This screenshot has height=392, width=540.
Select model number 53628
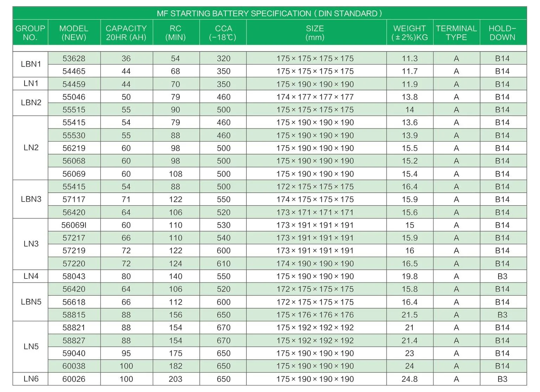[x=74, y=58]
